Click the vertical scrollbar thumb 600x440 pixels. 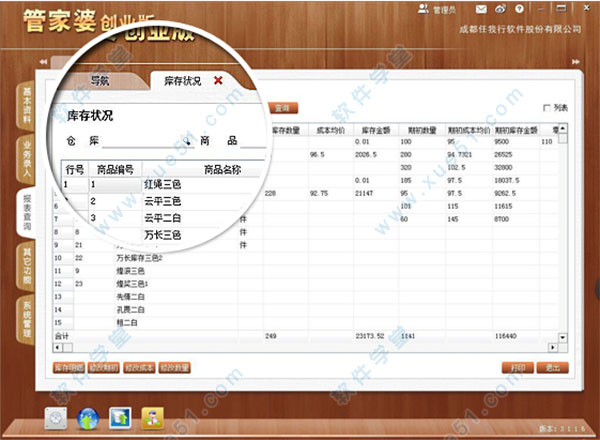coord(562,138)
